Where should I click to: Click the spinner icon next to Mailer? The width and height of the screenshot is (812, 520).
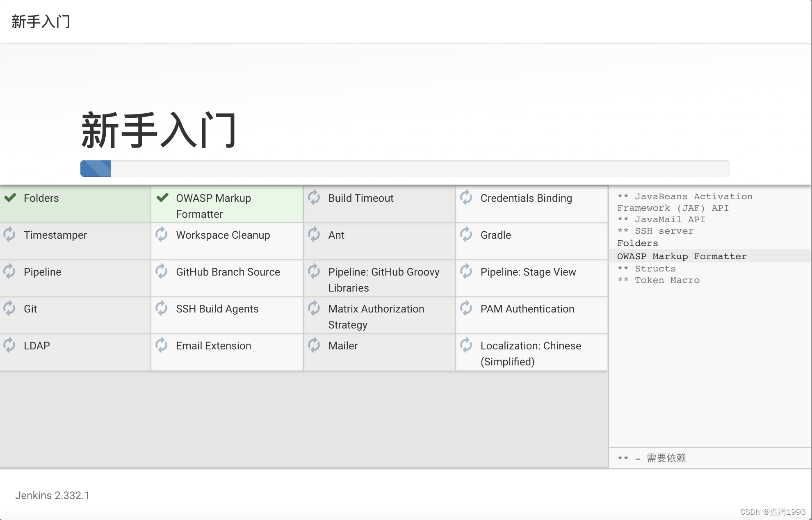click(314, 345)
